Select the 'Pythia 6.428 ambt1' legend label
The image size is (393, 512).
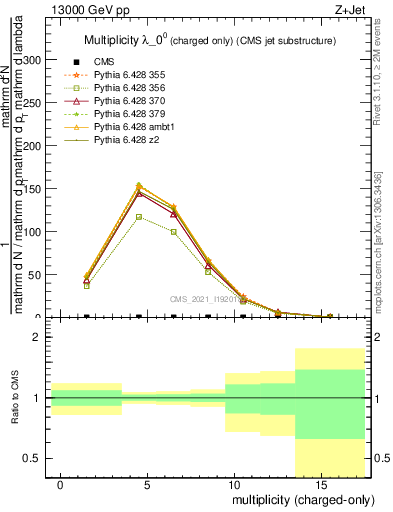click(x=134, y=127)
